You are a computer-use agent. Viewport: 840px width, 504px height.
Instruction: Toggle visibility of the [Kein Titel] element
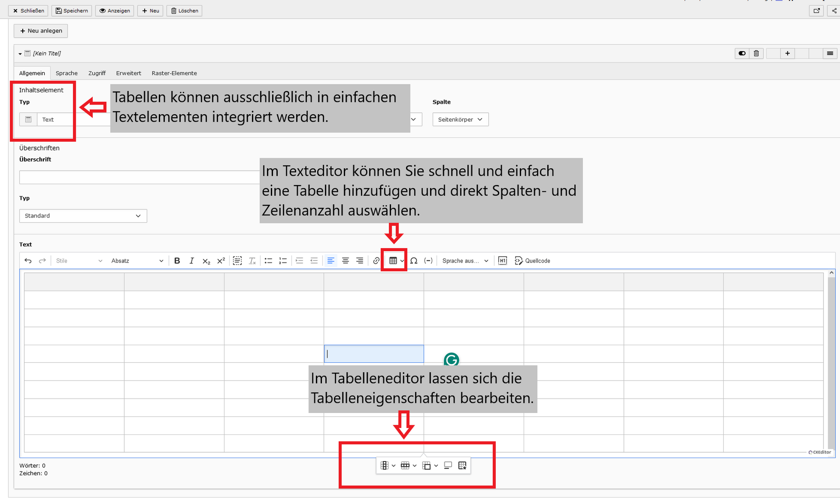point(742,53)
